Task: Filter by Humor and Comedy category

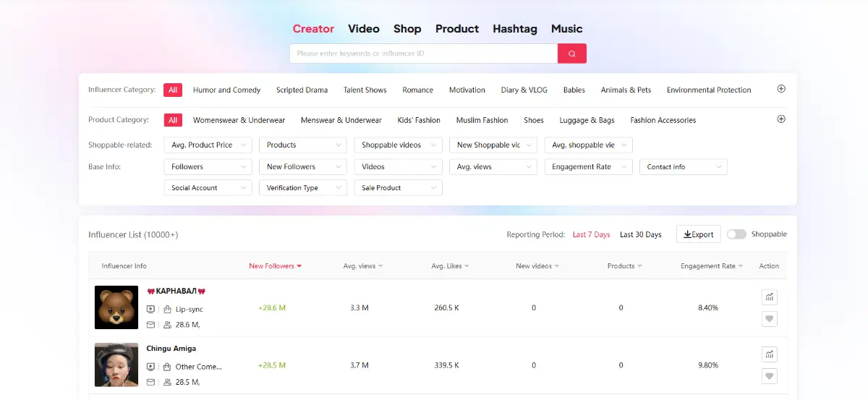Action: click(226, 90)
